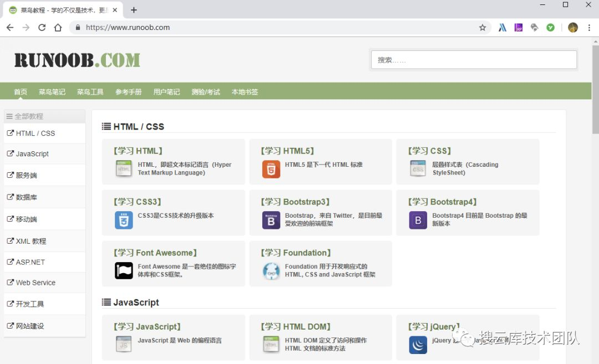The image size is (599, 364).
Task: Click the 'HTML5 是下一代 HTML 标准' description
Action: coord(323,165)
